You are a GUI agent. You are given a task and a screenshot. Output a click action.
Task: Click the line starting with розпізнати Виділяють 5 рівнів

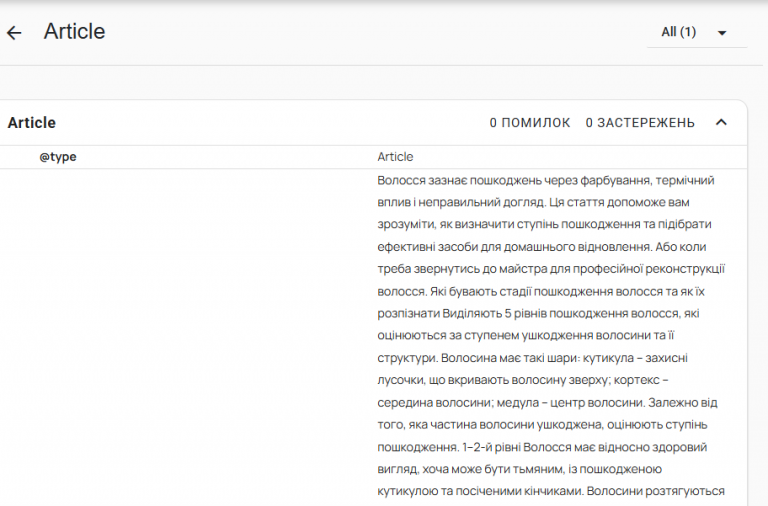[538, 313]
